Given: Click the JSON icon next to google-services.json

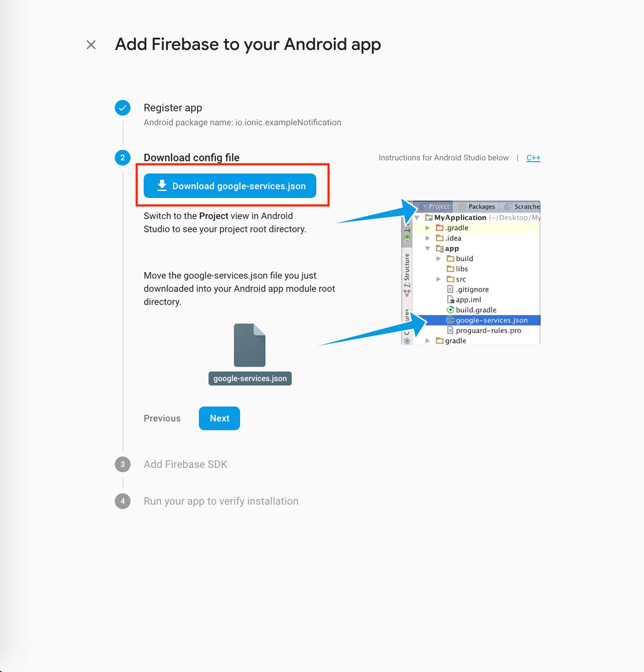Looking at the screenshot, I should [x=450, y=320].
